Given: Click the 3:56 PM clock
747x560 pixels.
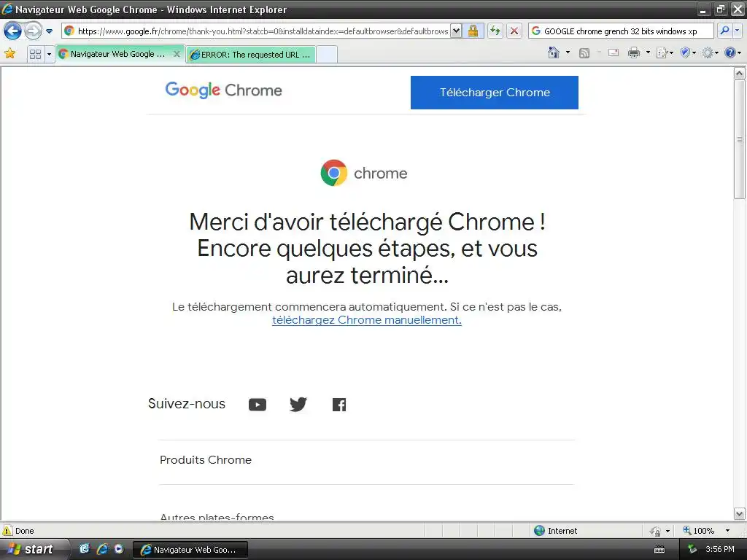Looking at the screenshot, I should click(719, 549).
